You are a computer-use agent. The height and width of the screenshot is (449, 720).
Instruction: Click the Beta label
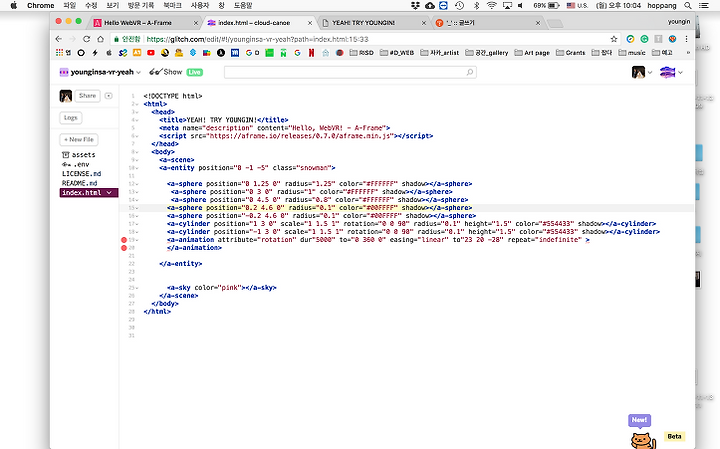(674, 437)
